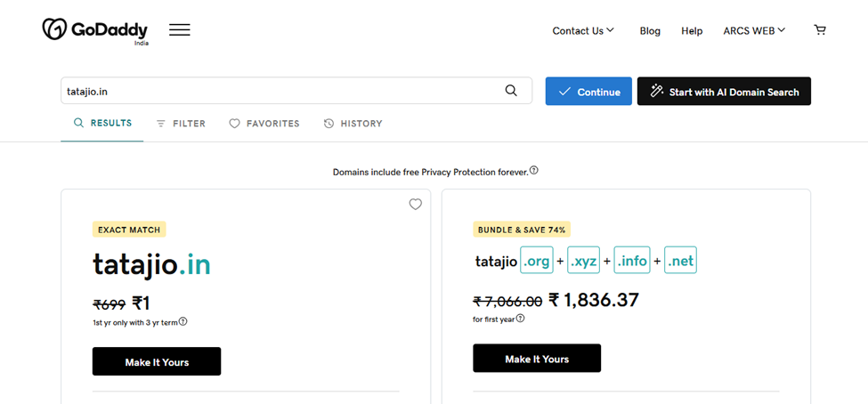Favorite tatajio.in with the heart icon
This screenshot has width=868, height=404.
[415, 204]
